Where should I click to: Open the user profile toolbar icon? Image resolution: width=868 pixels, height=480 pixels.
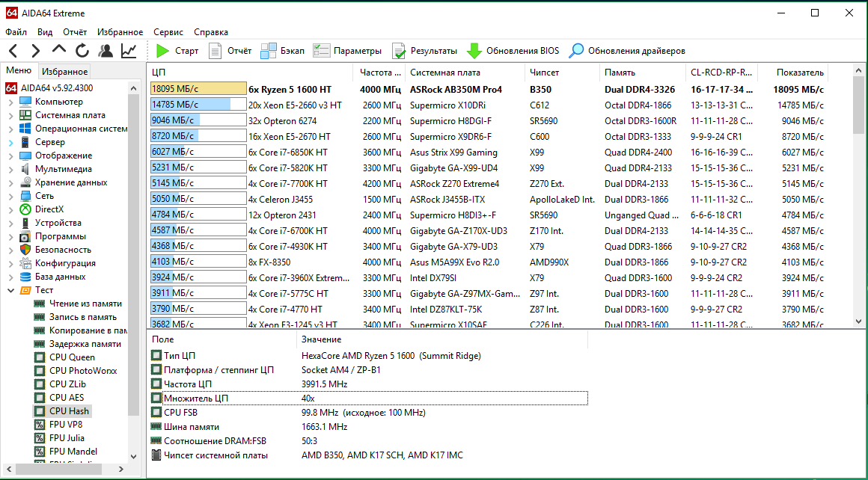[x=106, y=51]
